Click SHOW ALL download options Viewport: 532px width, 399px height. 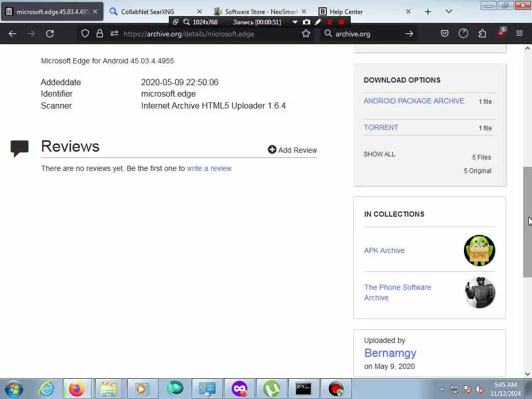379,154
